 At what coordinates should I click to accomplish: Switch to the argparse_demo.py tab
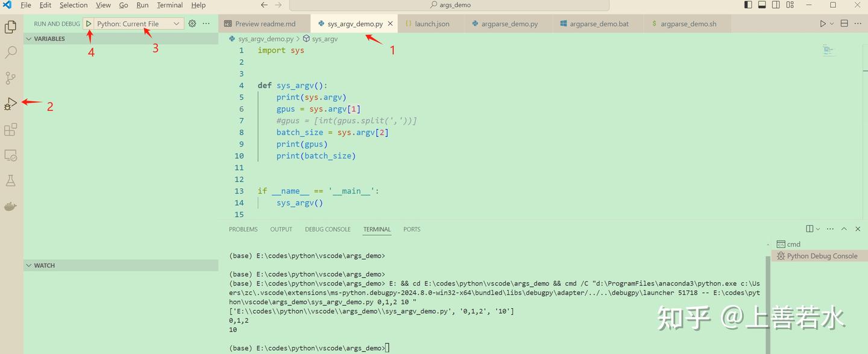(x=509, y=24)
